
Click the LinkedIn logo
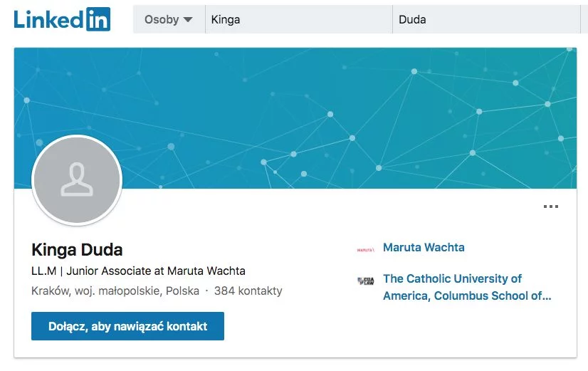pyautogui.click(x=62, y=19)
